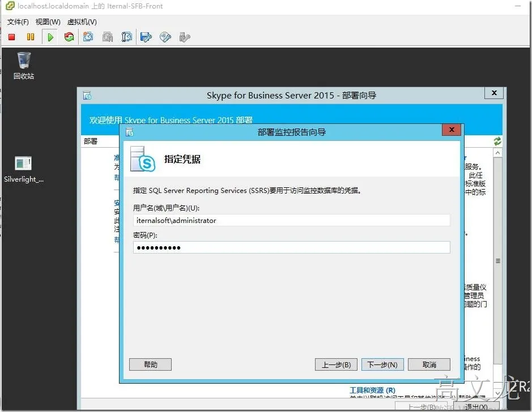Click the Skype server icon beside 指定凭据
532x412 pixels.
tap(143, 159)
